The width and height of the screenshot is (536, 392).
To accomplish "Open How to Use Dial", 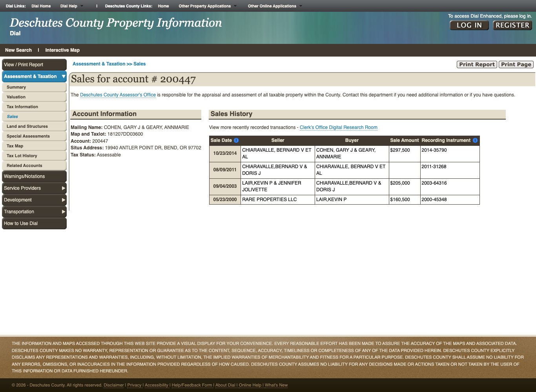I will pos(34,223).
